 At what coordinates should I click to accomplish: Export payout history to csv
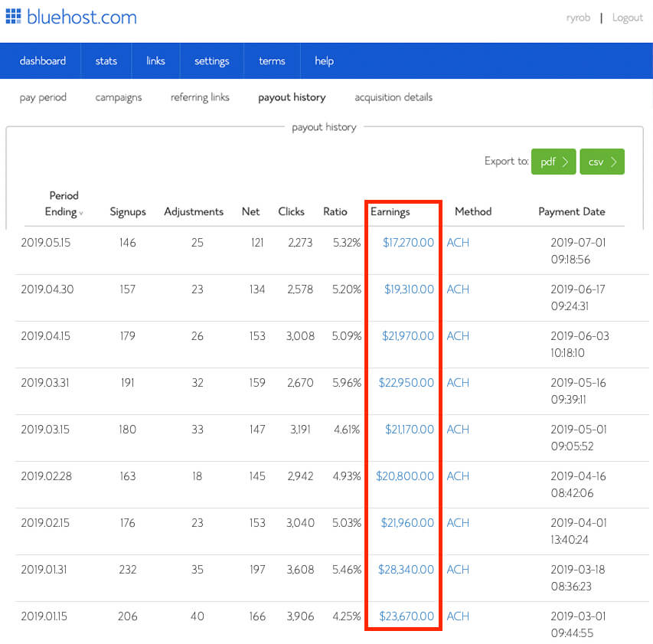tap(602, 162)
